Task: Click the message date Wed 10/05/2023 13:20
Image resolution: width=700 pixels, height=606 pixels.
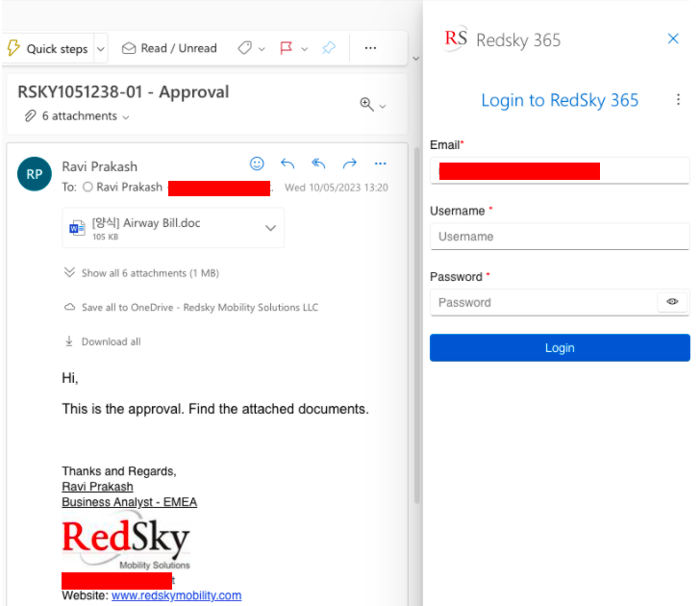Action: coord(337,188)
